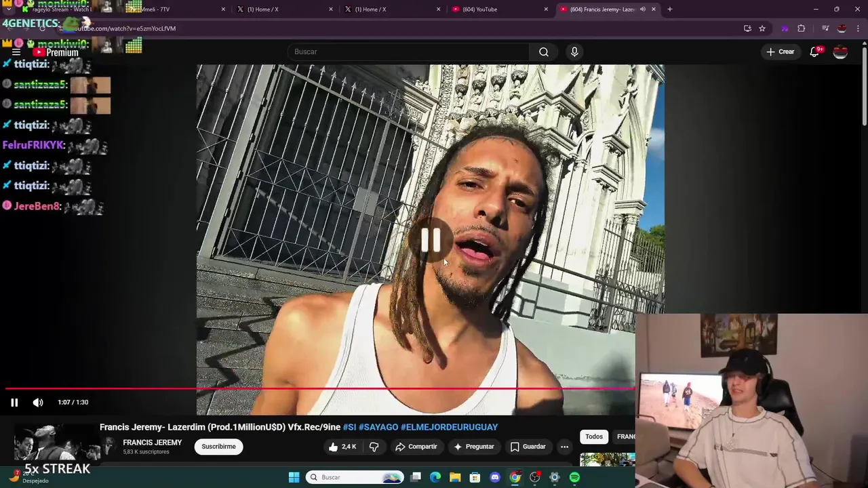868x488 pixels.
Task: Open the YouTube account avatar menu
Action: 840,52
